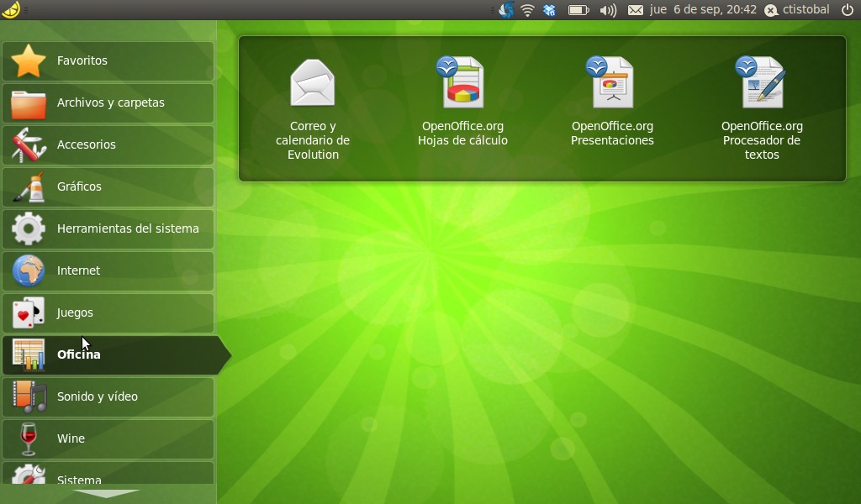Select the Favoritos category
The height and width of the screenshot is (504, 861).
point(108,60)
